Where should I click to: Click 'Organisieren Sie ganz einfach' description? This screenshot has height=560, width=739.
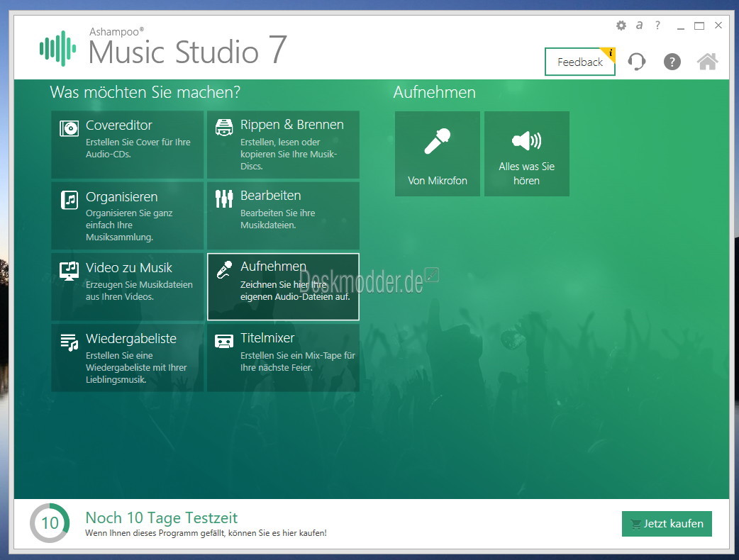coord(129,225)
